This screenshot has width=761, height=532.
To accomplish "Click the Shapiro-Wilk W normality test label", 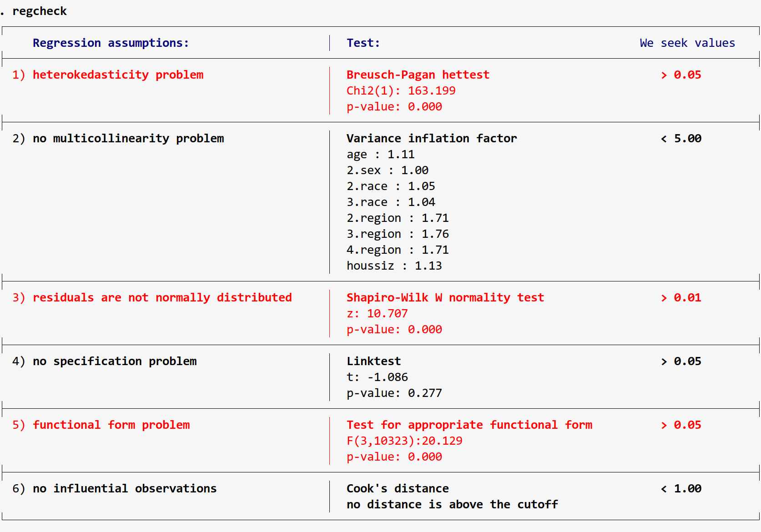I will coord(445,297).
